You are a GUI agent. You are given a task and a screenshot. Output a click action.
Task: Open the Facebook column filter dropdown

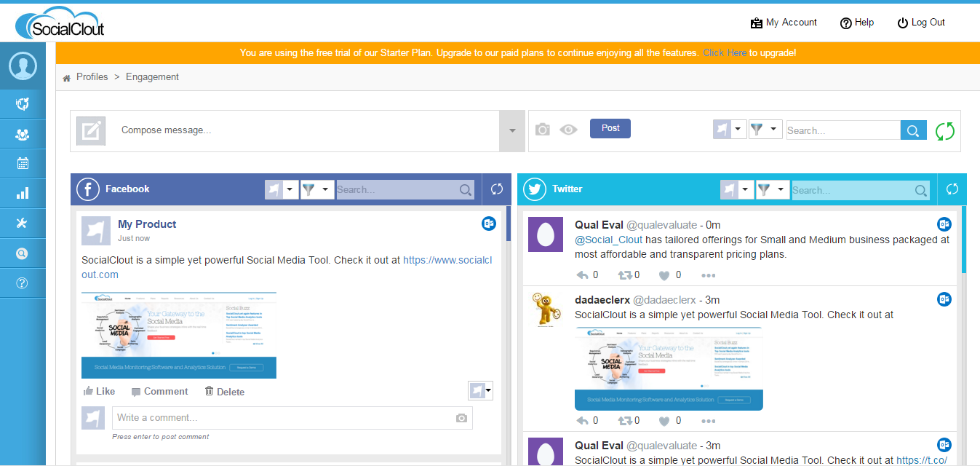coord(316,189)
